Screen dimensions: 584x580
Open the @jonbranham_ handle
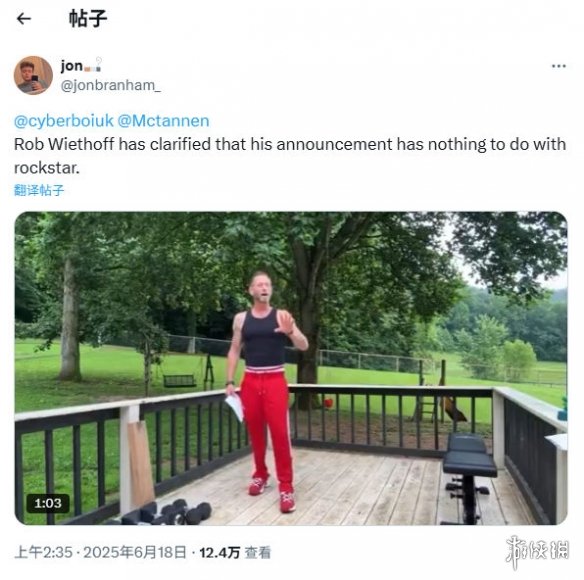[x=111, y=85]
